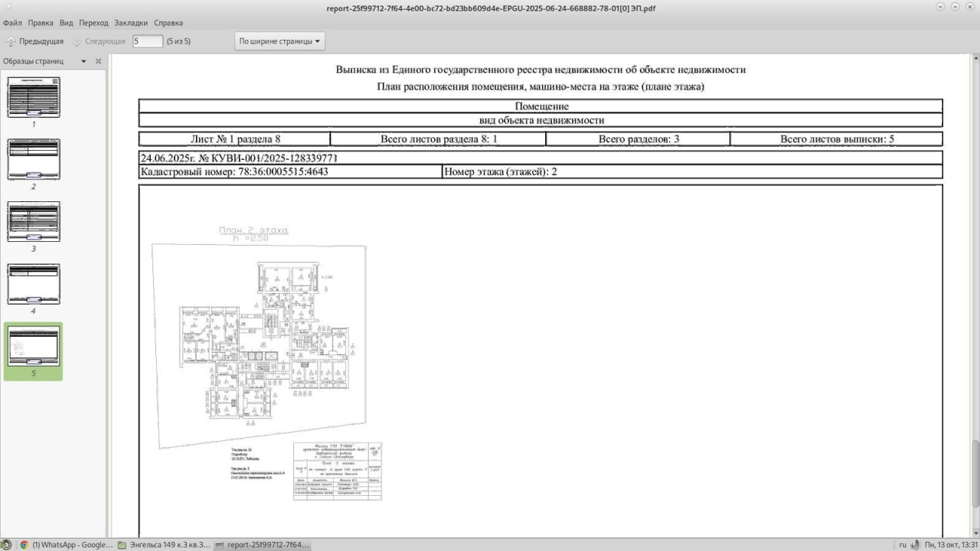Click the page number input field

(x=147, y=41)
